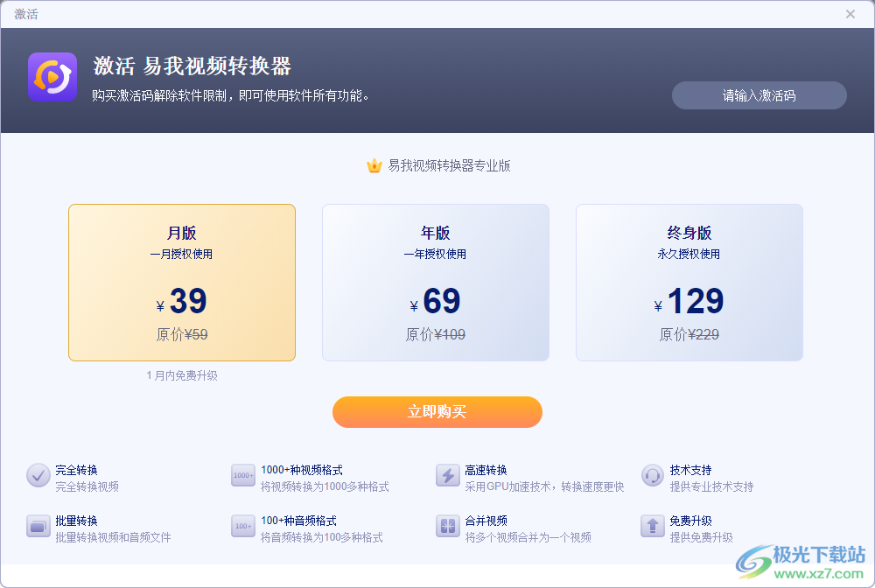Click the 购买激活码解除软件限制 description text
The width and height of the screenshot is (875, 588).
pos(230,96)
